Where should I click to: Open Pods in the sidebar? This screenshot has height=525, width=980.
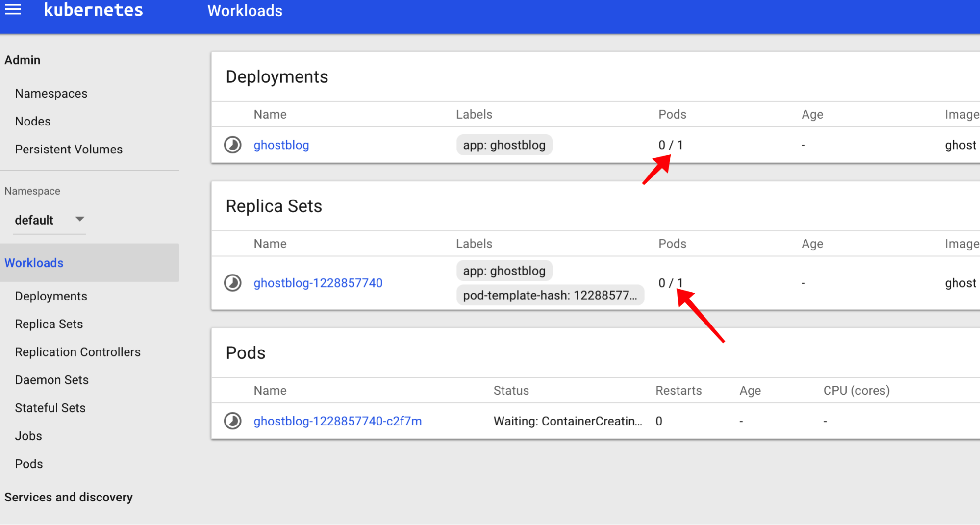pyautogui.click(x=29, y=464)
